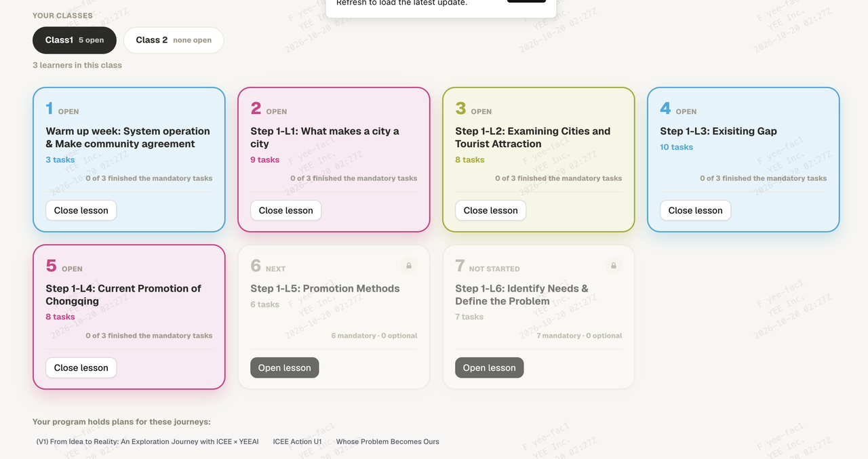Click the mandatory tasks progress on Step 1-L3
The height and width of the screenshot is (459, 868).
point(764,178)
